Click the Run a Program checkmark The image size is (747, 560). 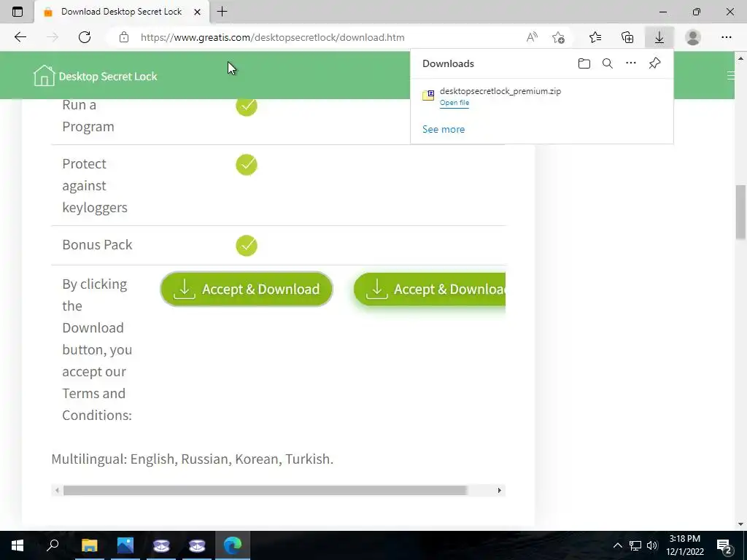pyautogui.click(x=247, y=106)
